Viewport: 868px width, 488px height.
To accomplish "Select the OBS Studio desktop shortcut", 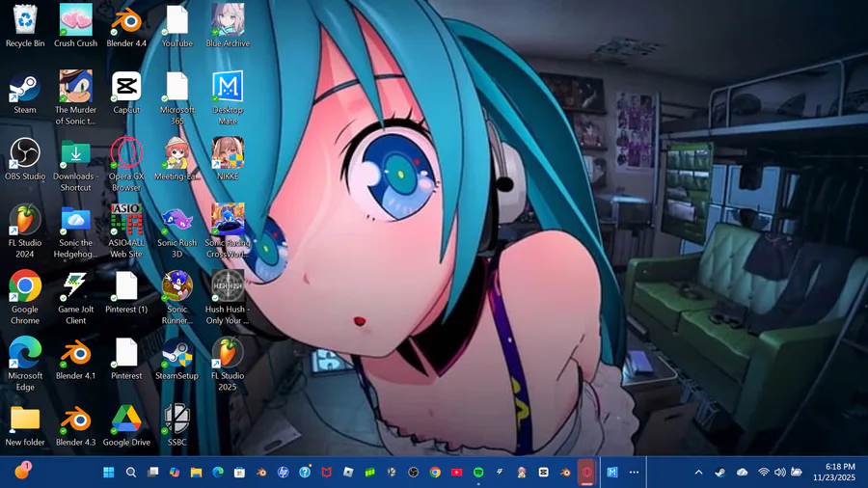I will (x=25, y=159).
